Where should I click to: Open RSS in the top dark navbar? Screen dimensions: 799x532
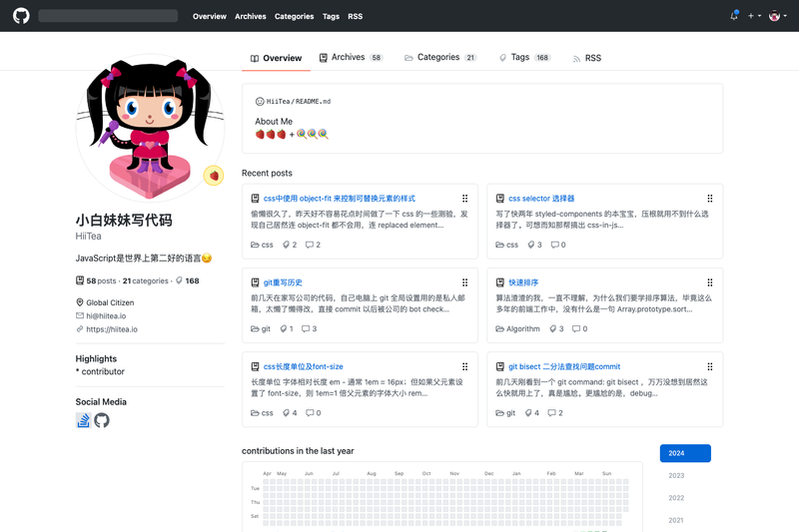tap(356, 16)
